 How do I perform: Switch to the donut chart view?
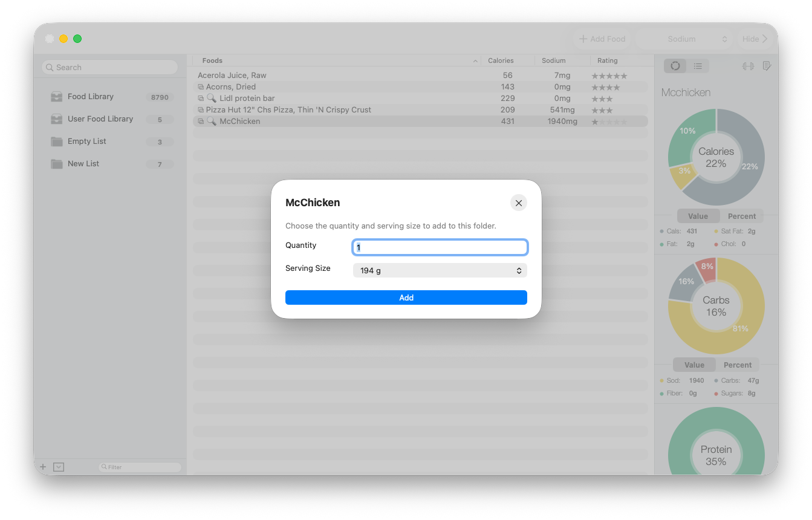point(675,66)
